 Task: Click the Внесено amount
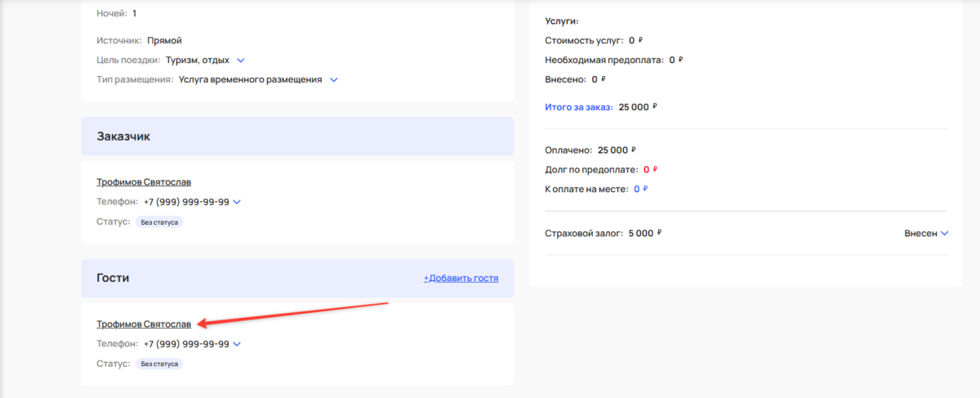[x=599, y=80]
